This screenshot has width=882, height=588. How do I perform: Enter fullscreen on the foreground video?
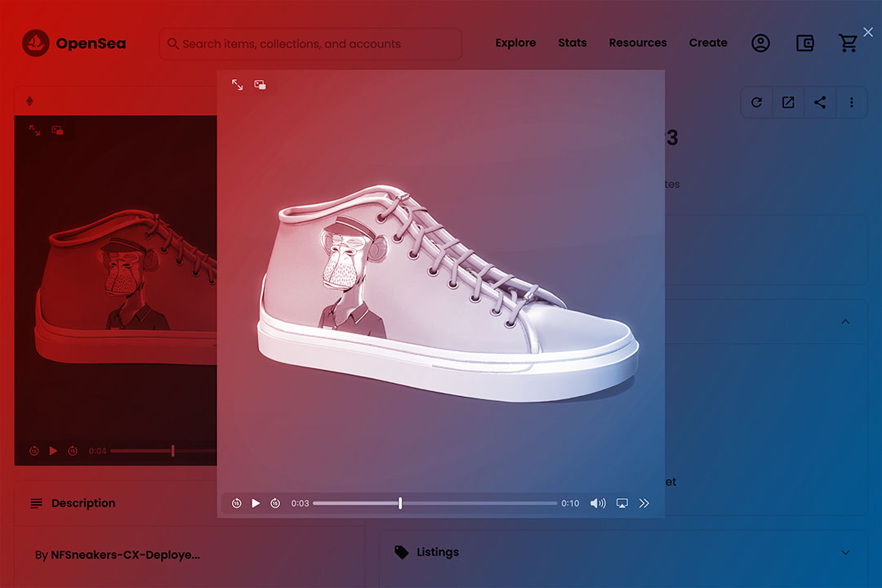237,84
